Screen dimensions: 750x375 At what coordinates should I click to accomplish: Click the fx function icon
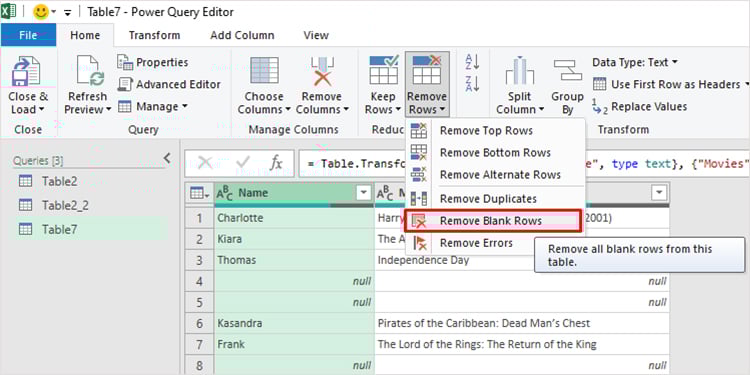point(276,164)
